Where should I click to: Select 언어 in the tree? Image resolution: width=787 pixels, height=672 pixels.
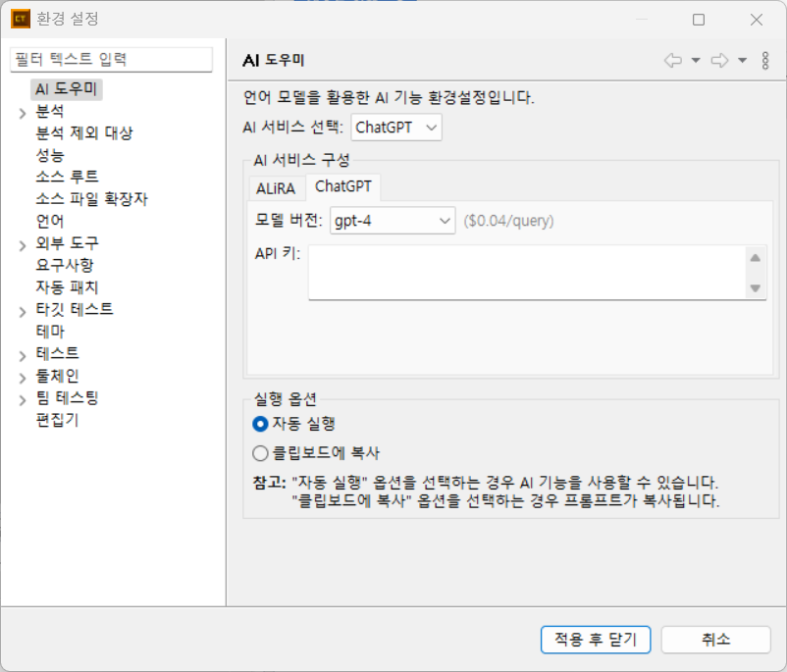coord(50,222)
